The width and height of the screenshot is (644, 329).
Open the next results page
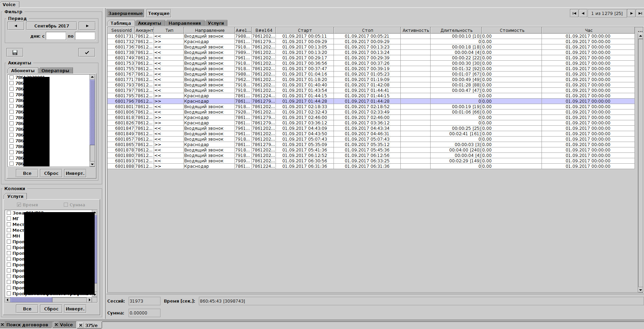(631, 13)
